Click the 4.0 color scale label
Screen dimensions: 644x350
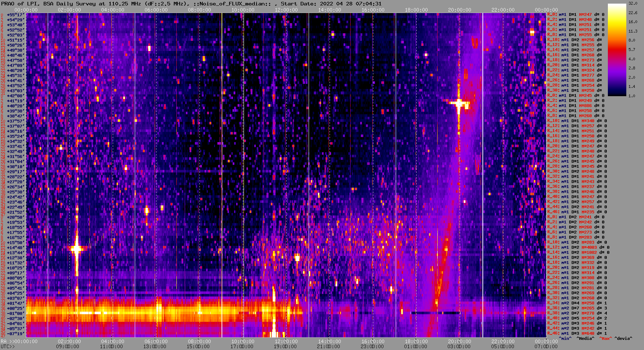pyautogui.click(x=632, y=59)
